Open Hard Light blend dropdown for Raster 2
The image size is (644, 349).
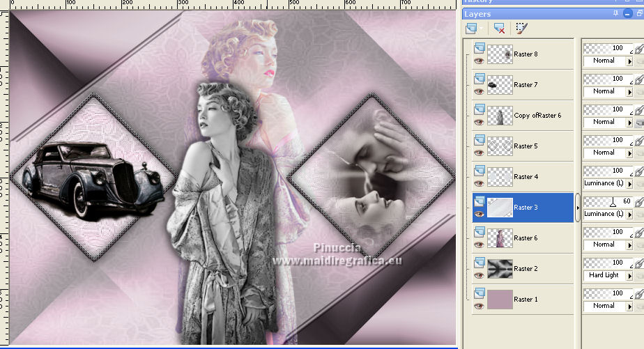629,276
